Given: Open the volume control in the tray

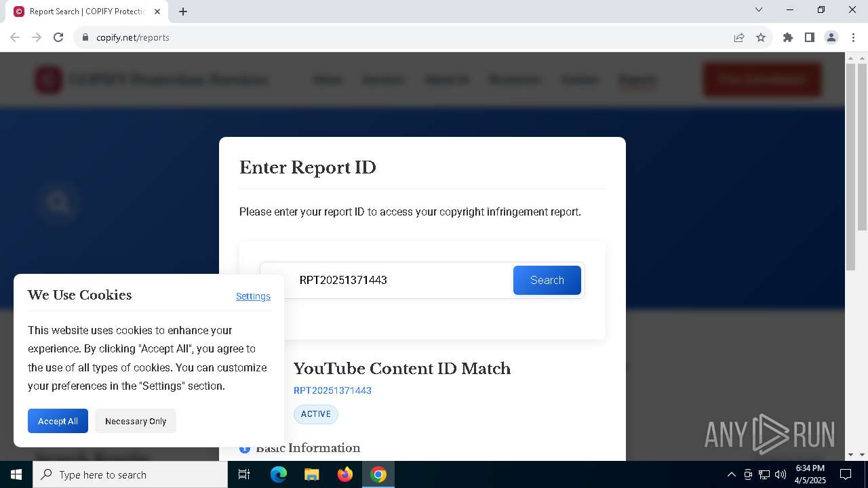Looking at the screenshot, I should click(781, 474).
